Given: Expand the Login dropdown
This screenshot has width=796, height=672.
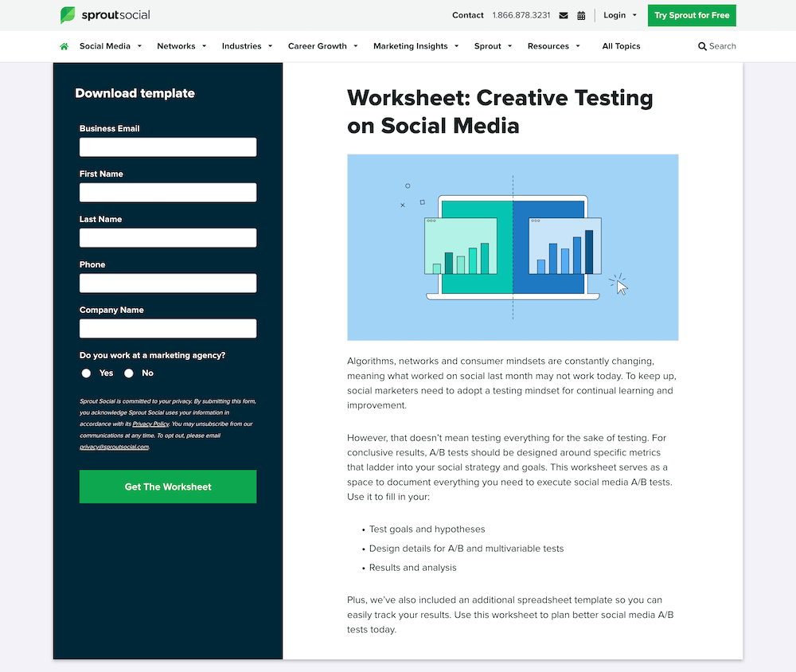Looking at the screenshot, I should 615,15.
